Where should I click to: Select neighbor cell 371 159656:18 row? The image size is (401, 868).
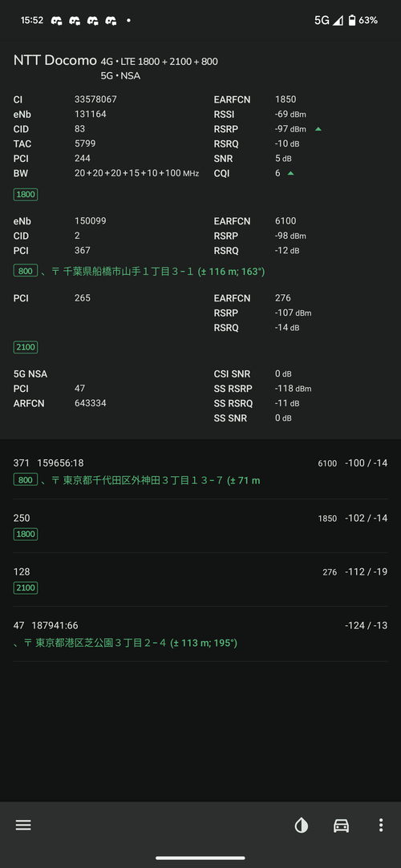coord(200,471)
